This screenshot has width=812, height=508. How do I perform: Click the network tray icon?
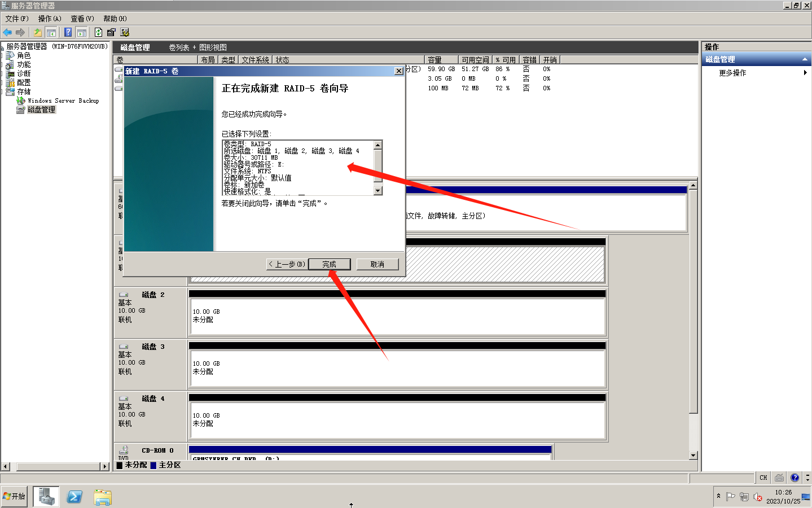(x=744, y=497)
